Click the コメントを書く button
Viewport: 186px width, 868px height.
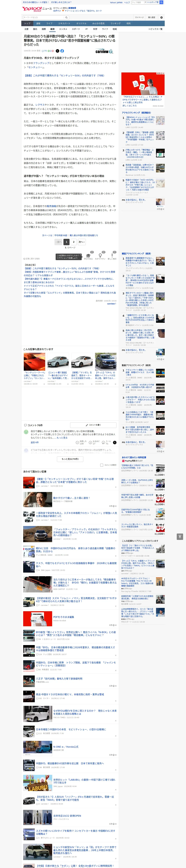click(x=93, y=425)
